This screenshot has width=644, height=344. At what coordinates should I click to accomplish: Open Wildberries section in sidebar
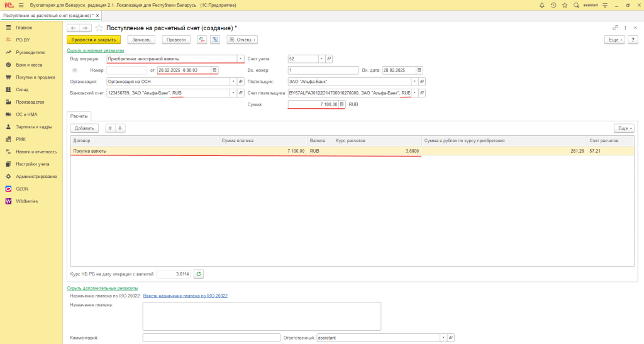(26, 201)
